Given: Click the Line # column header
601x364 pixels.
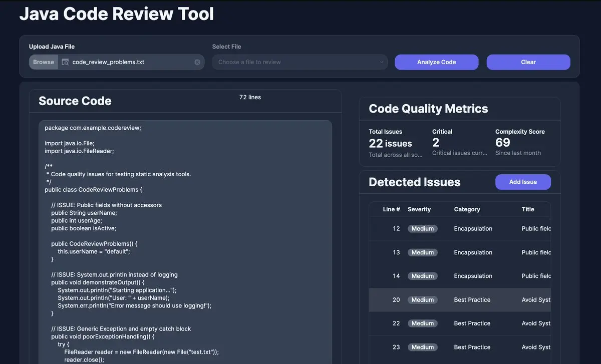Looking at the screenshot, I should (391, 209).
